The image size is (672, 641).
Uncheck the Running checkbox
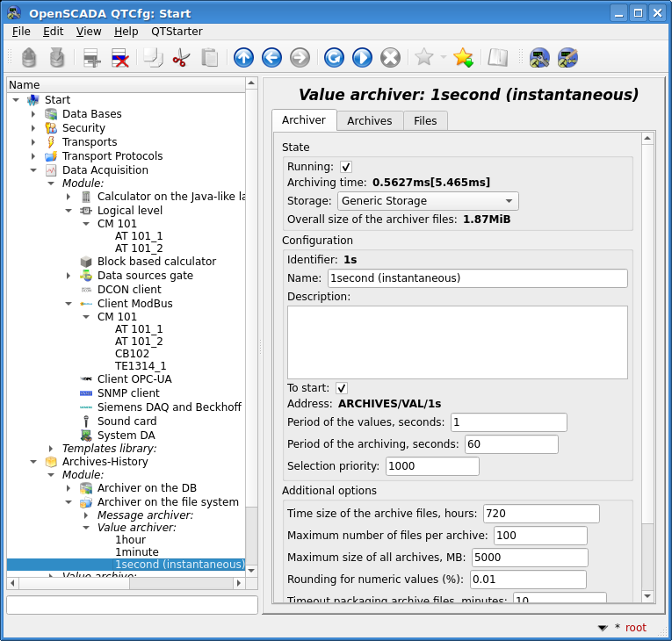tap(346, 167)
